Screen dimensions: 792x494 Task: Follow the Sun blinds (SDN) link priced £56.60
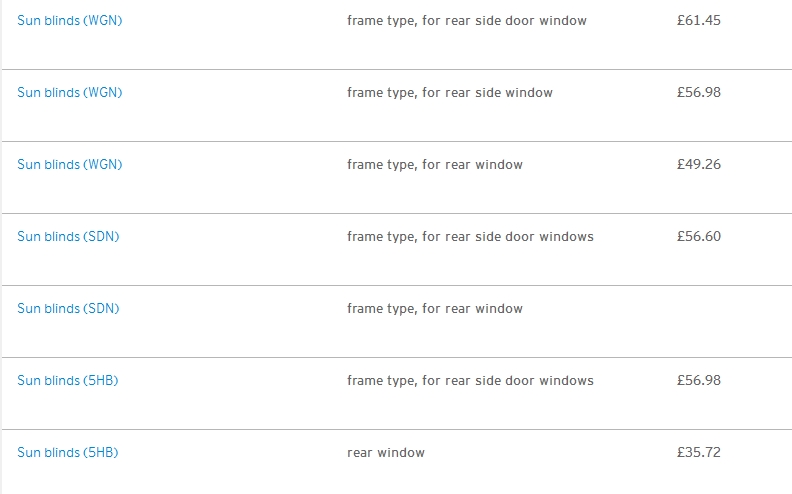tap(68, 237)
